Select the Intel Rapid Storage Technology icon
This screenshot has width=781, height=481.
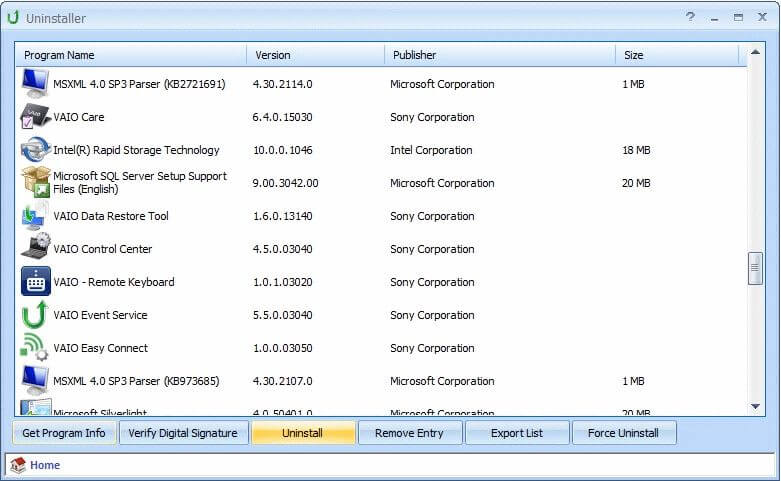[x=35, y=150]
